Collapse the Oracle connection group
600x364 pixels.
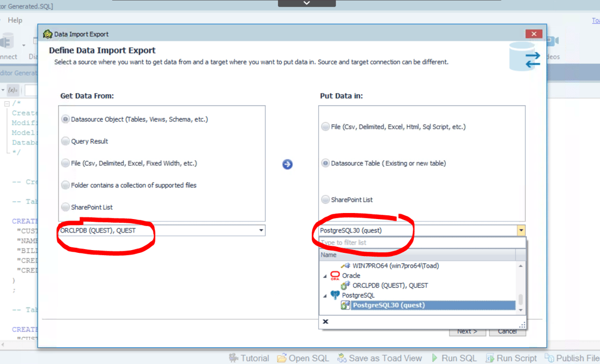[325, 276]
